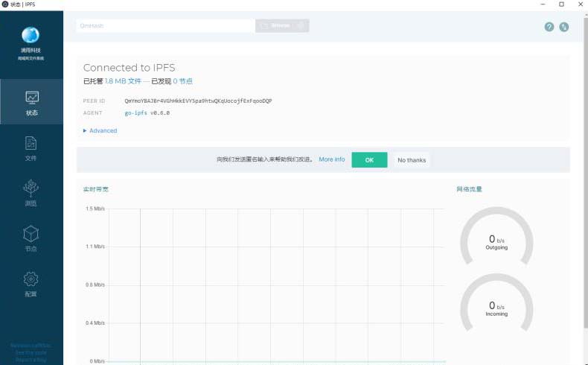
Task: Open the discovered 0 节点 link
Action: pyautogui.click(x=182, y=81)
